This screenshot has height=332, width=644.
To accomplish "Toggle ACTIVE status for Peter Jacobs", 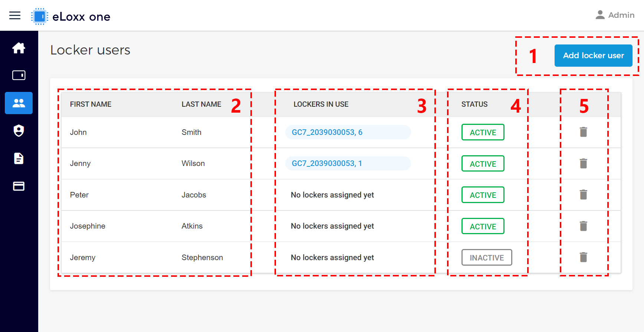I will point(483,195).
